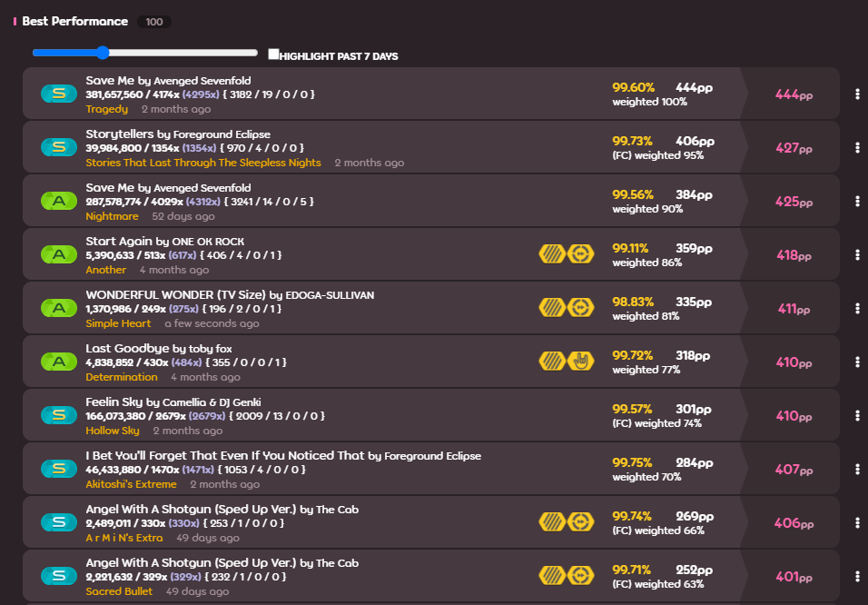This screenshot has width=868, height=605.
Task: Click the blue slider under Best Performance
Action: (x=103, y=53)
